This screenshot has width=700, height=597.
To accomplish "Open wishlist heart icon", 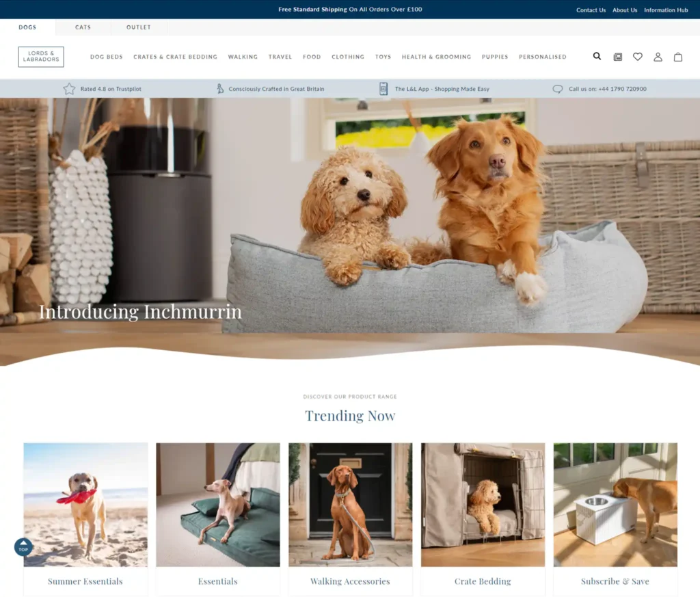I will [x=638, y=57].
